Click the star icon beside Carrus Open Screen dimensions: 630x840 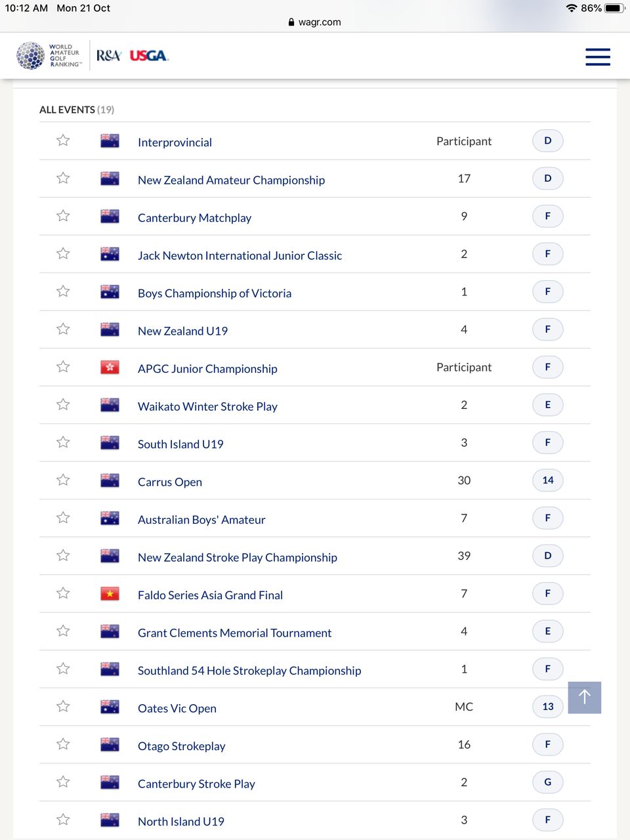coord(63,480)
